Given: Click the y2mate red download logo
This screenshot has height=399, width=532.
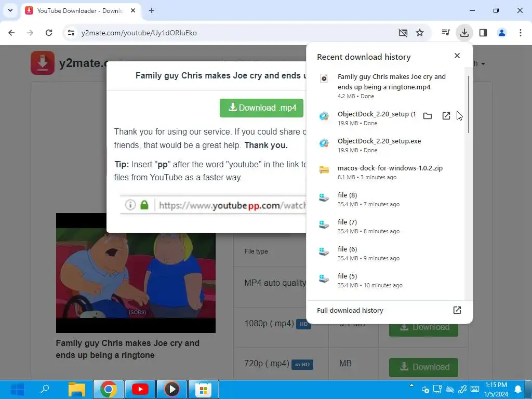Looking at the screenshot, I should pyautogui.click(x=43, y=63).
